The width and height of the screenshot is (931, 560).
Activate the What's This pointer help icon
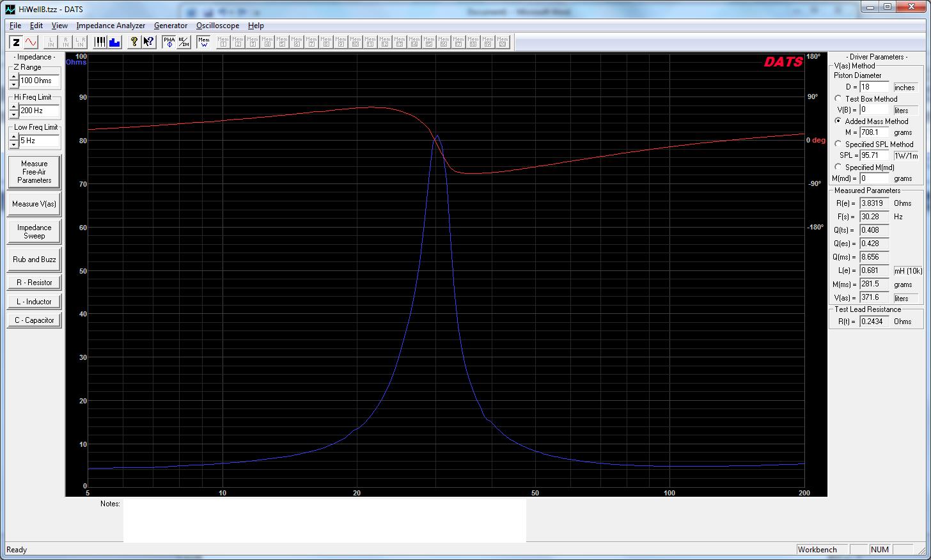pos(148,42)
